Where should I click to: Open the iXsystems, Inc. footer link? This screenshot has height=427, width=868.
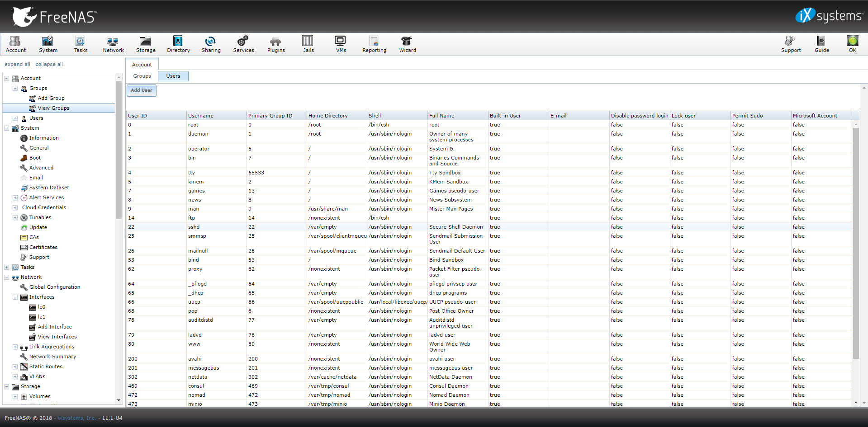click(77, 418)
